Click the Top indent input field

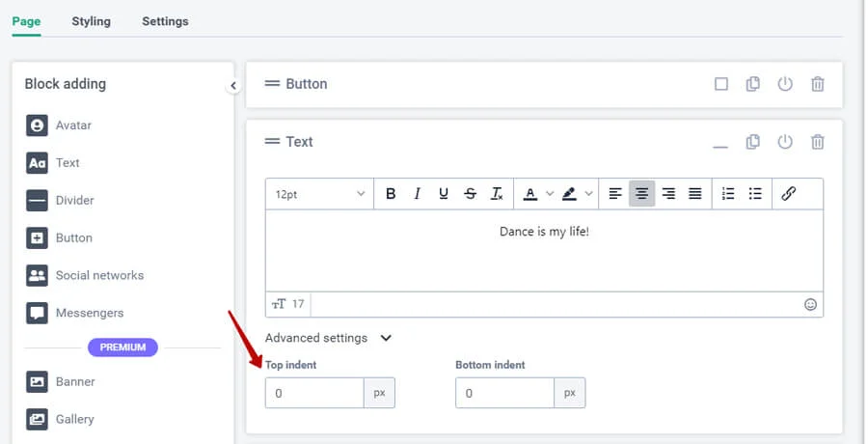coord(314,393)
